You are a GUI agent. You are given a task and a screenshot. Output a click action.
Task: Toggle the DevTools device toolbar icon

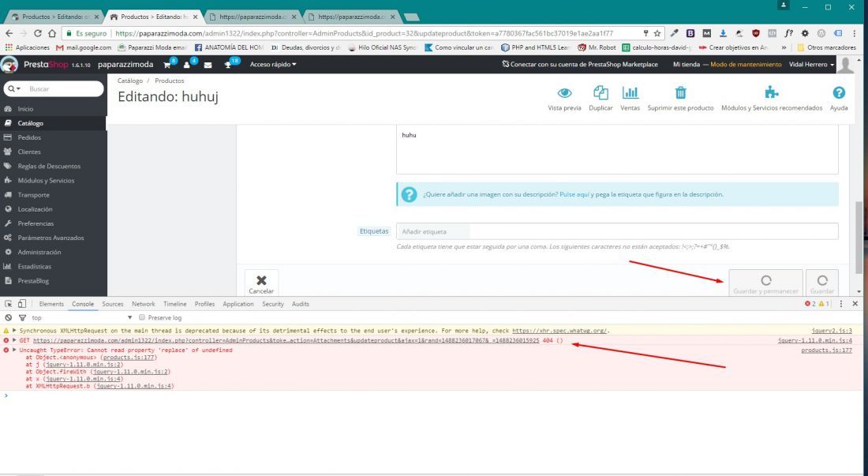tap(22, 304)
